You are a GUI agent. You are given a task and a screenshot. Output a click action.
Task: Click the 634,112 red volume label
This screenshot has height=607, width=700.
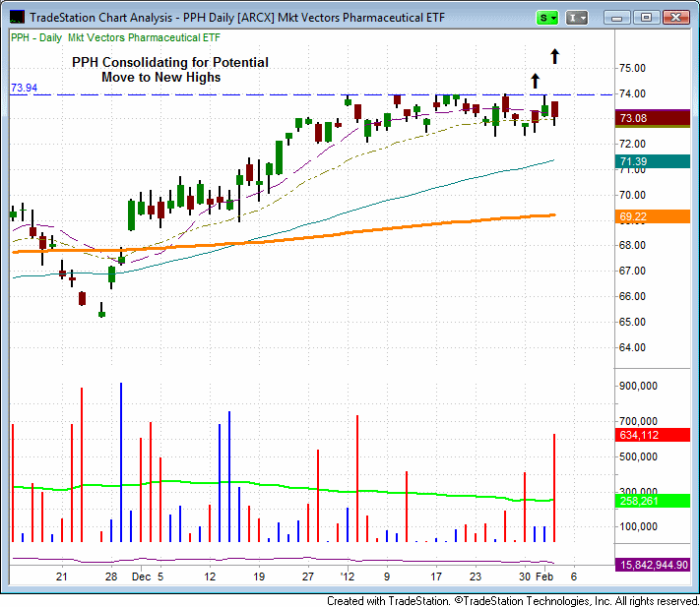coord(652,435)
